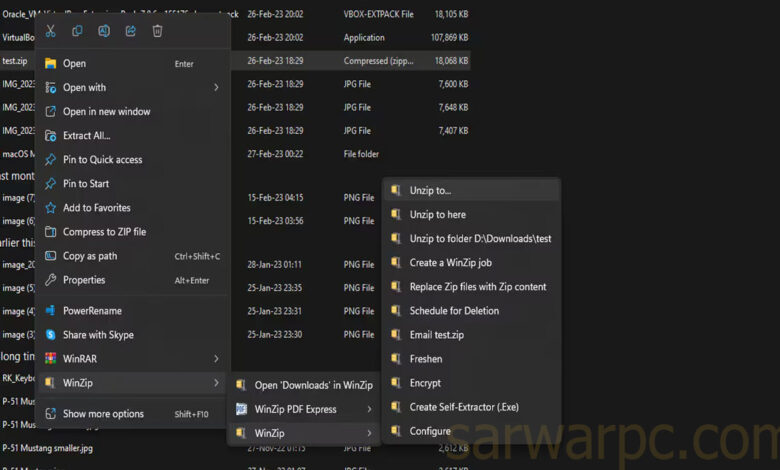Click Create a WinZip job
This screenshot has height=470, width=780.
(x=472, y=263)
